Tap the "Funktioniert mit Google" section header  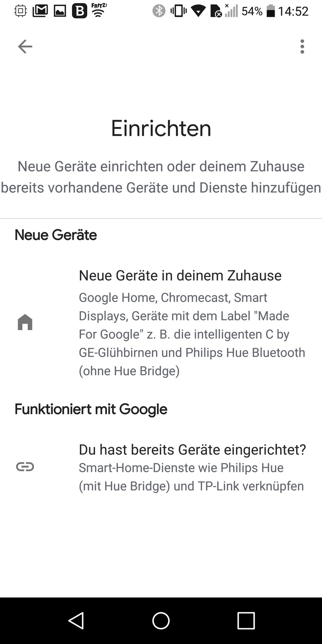91,409
